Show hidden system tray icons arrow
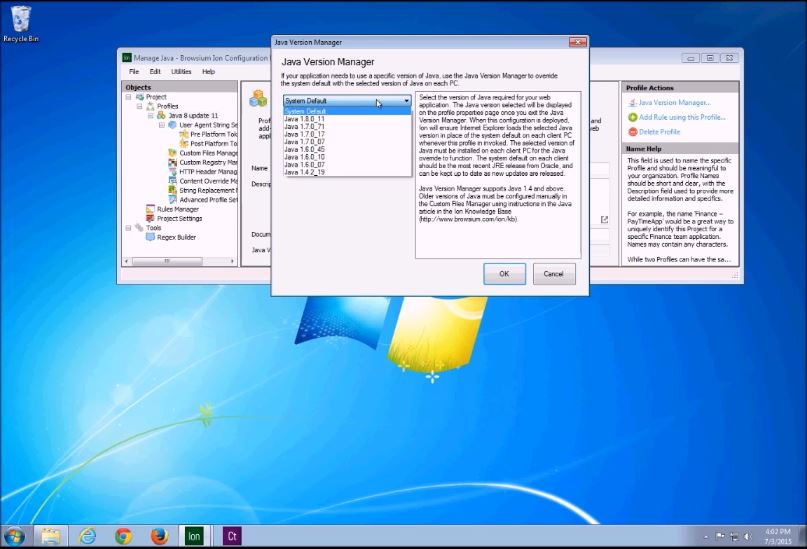 (706, 537)
